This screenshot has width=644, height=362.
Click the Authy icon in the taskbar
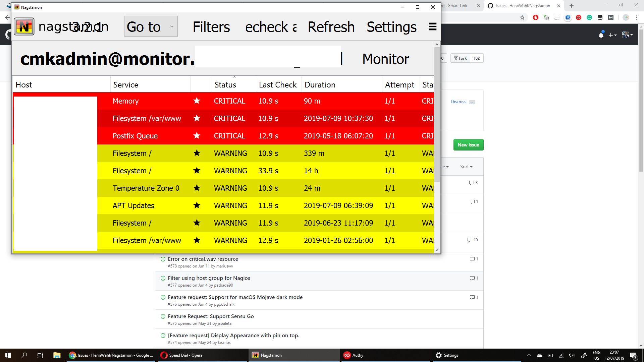click(x=347, y=355)
